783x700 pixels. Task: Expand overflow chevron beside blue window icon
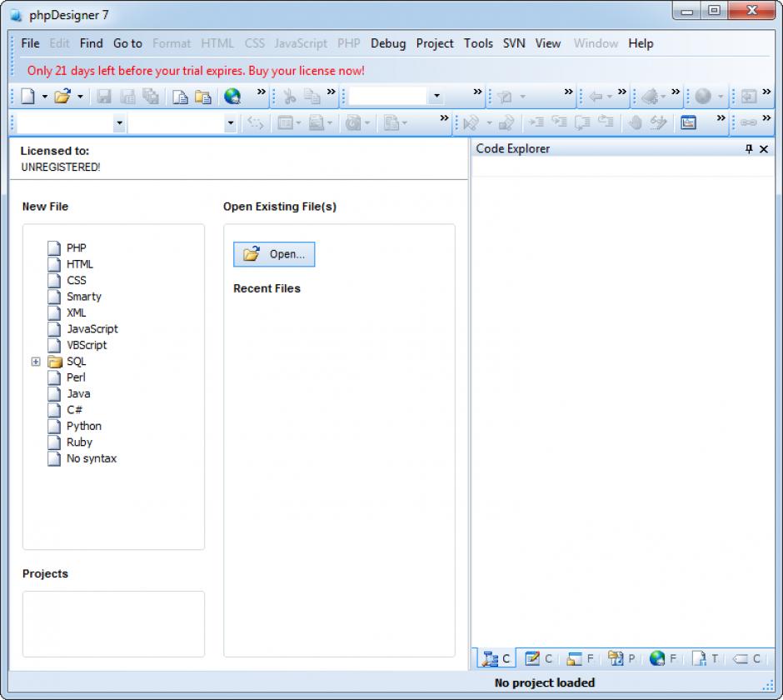point(721,117)
